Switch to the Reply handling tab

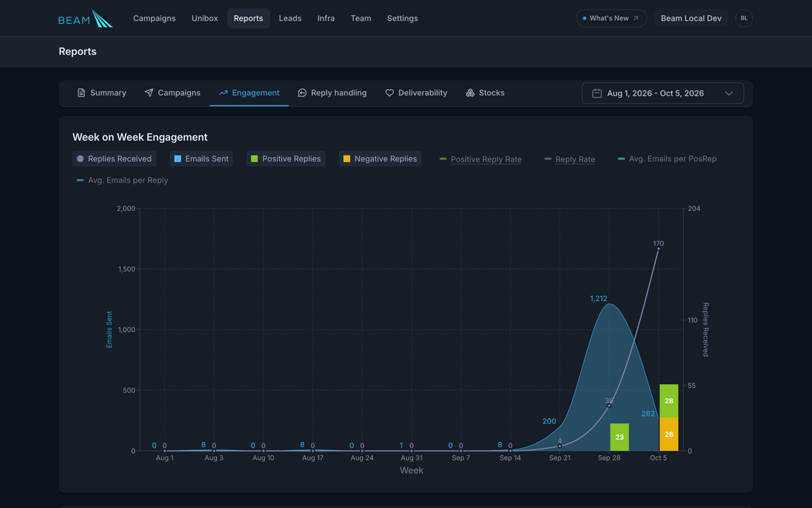click(x=332, y=93)
